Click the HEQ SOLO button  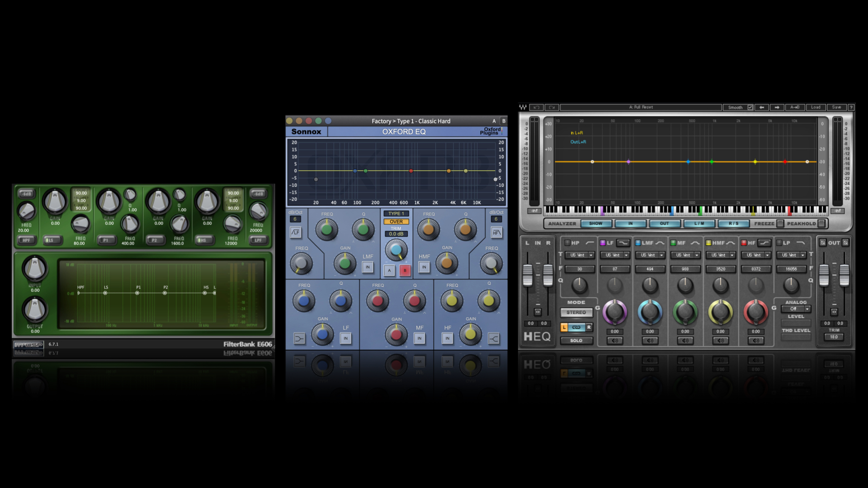pos(576,340)
